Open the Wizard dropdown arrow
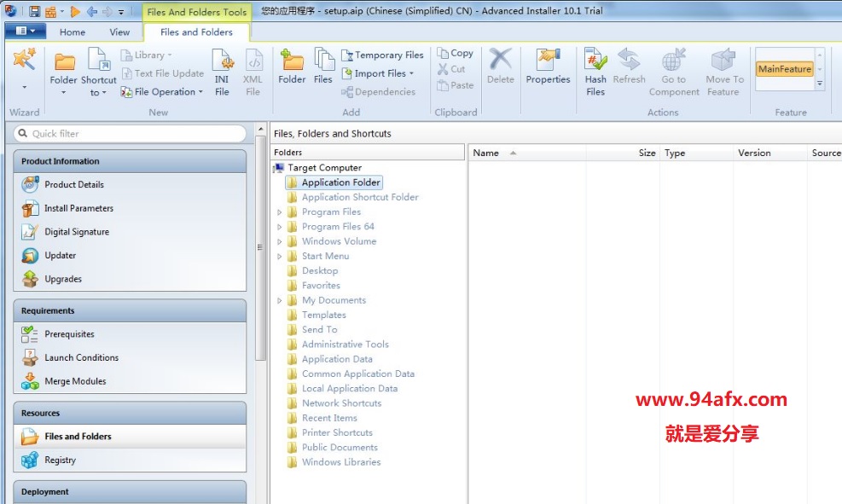Image resolution: width=842 pixels, height=504 pixels. click(x=25, y=86)
